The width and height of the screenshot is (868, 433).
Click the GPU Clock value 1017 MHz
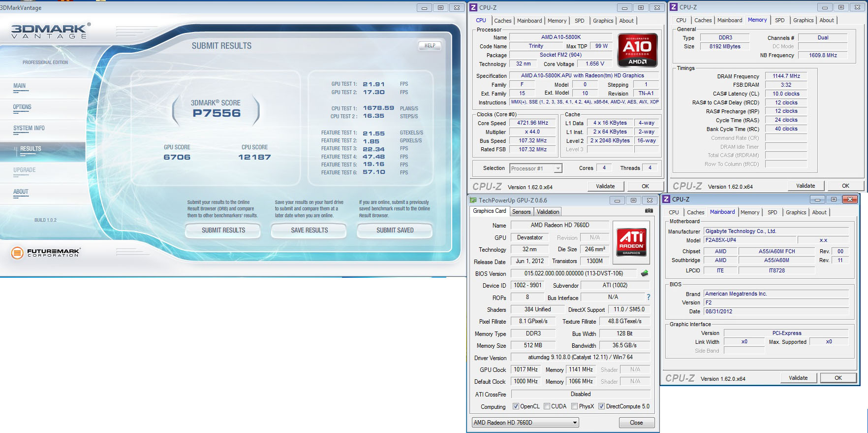pos(526,369)
